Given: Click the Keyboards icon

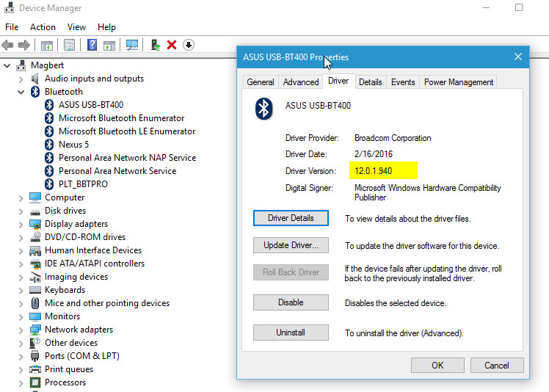Looking at the screenshot, I should click(x=35, y=290).
